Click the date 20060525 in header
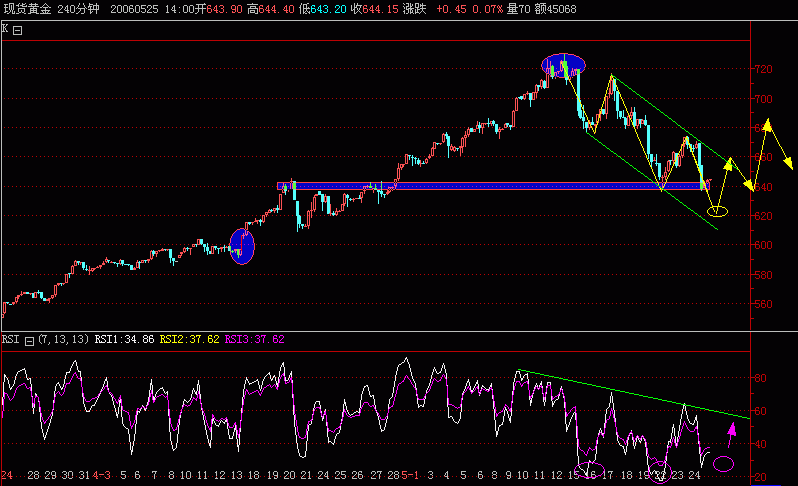 point(134,9)
